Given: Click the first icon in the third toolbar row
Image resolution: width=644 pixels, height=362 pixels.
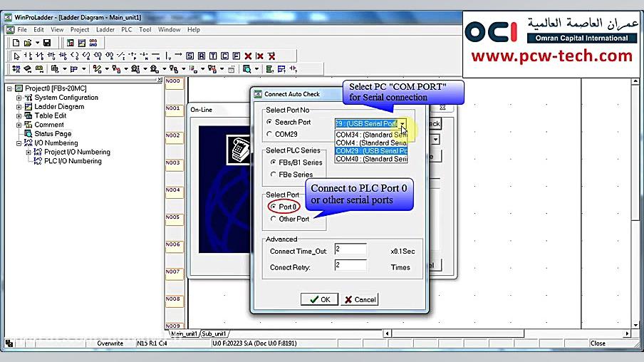Looking at the screenshot, I should [x=16, y=69].
